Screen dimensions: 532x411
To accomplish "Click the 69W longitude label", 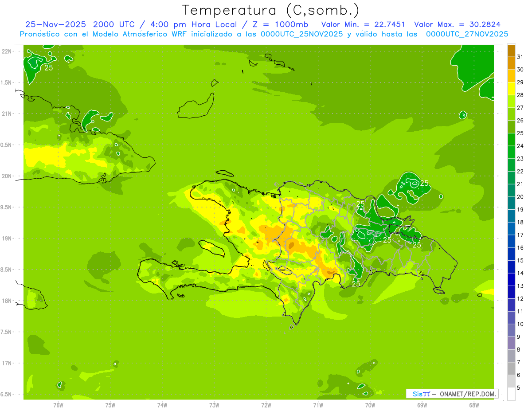I will pos(422,405).
